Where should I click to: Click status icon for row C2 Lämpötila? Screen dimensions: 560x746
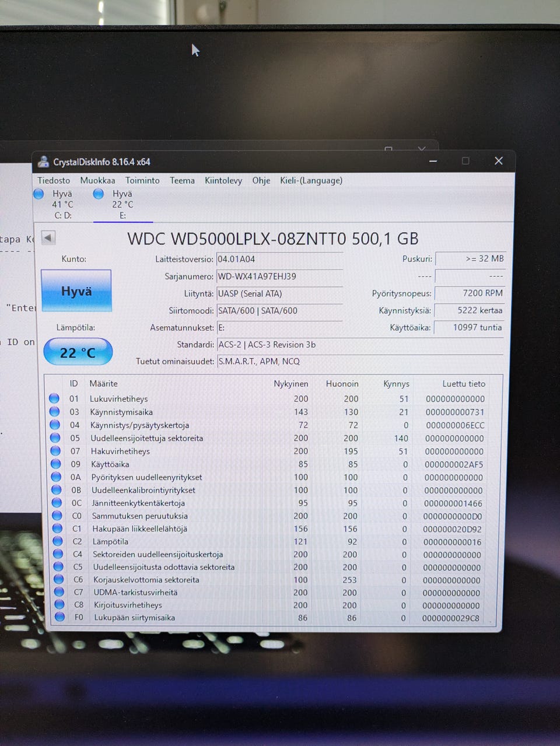(x=58, y=541)
